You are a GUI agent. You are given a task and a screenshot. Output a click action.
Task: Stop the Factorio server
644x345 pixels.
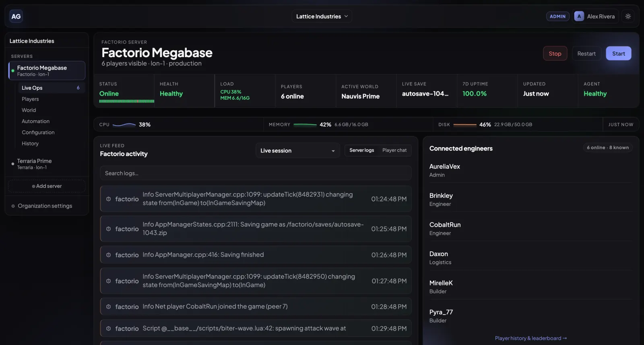click(x=555, y=53)
